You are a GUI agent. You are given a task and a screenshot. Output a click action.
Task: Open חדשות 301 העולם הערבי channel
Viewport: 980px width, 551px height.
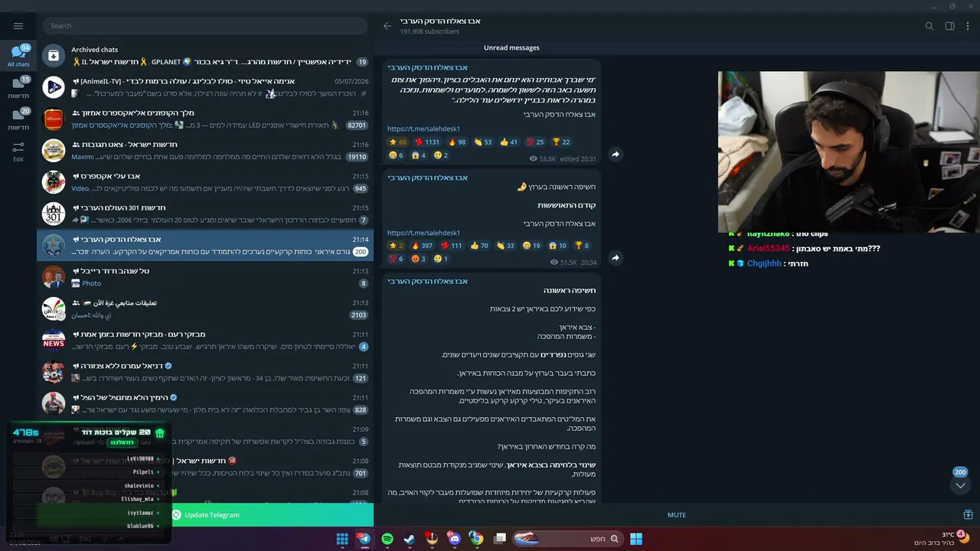205,214
